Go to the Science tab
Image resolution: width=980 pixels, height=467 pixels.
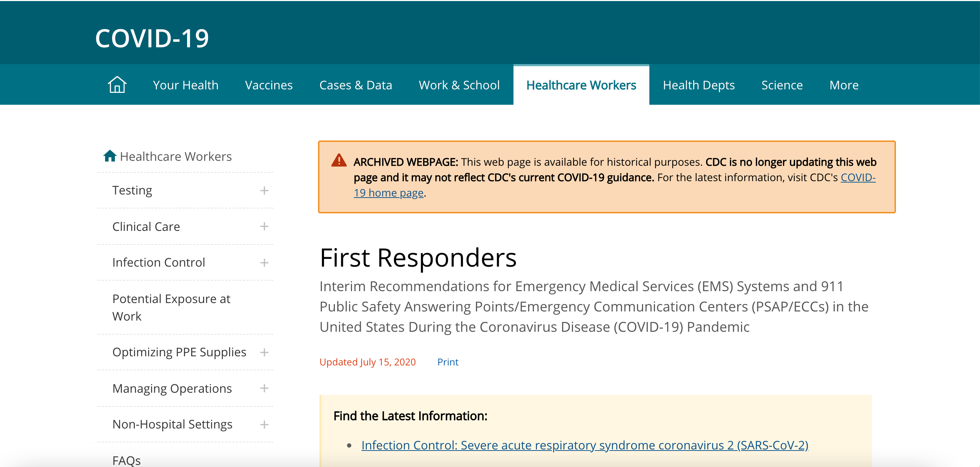coord(782,85)
